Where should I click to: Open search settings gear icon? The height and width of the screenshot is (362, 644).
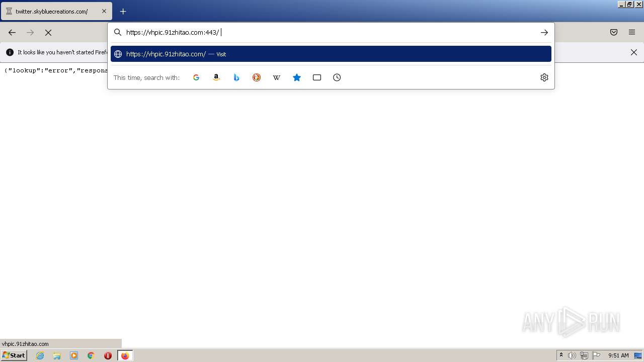(x=544, y=77)
